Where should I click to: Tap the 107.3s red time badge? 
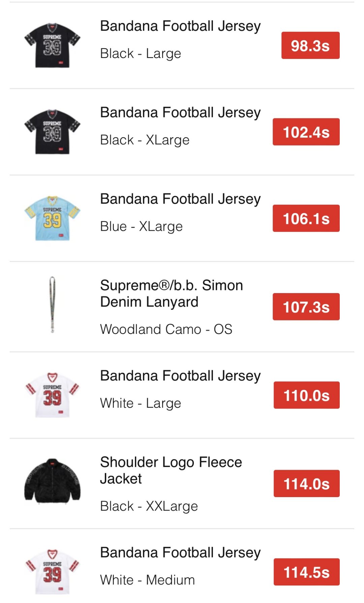click(x=306, y=307)
